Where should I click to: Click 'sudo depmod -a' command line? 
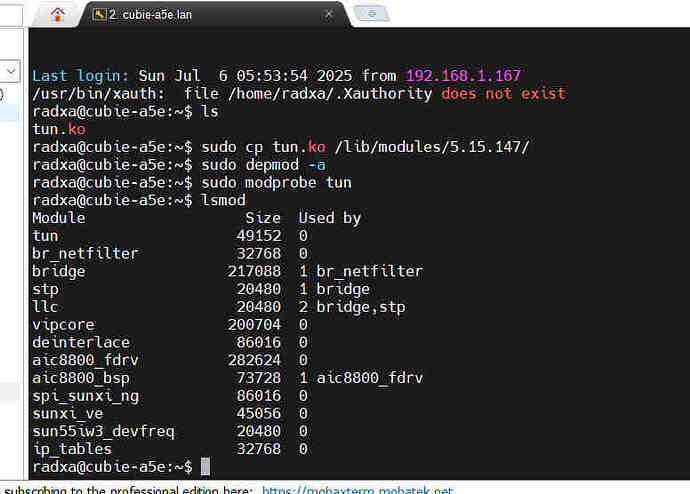263,165
